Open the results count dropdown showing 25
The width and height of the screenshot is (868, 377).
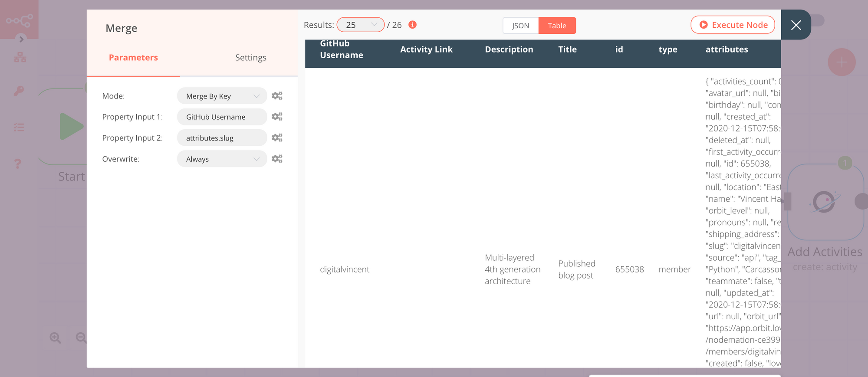(x=360, y=25)
